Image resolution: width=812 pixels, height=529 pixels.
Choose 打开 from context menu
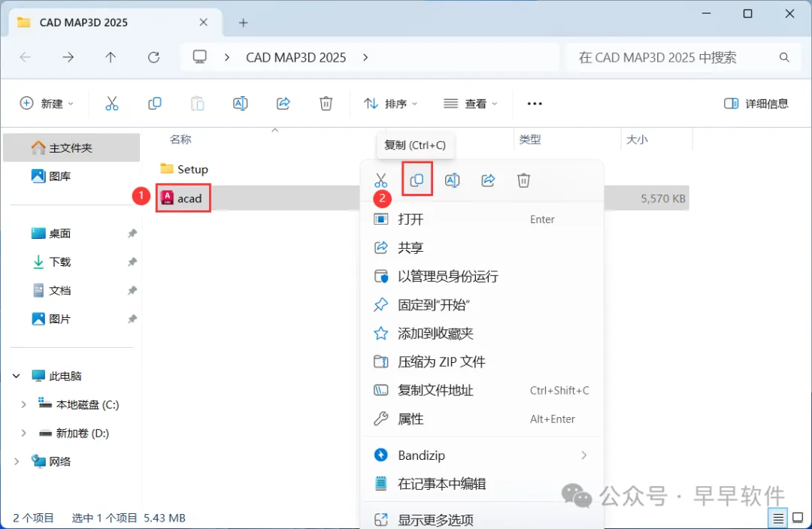pos(482,219)
